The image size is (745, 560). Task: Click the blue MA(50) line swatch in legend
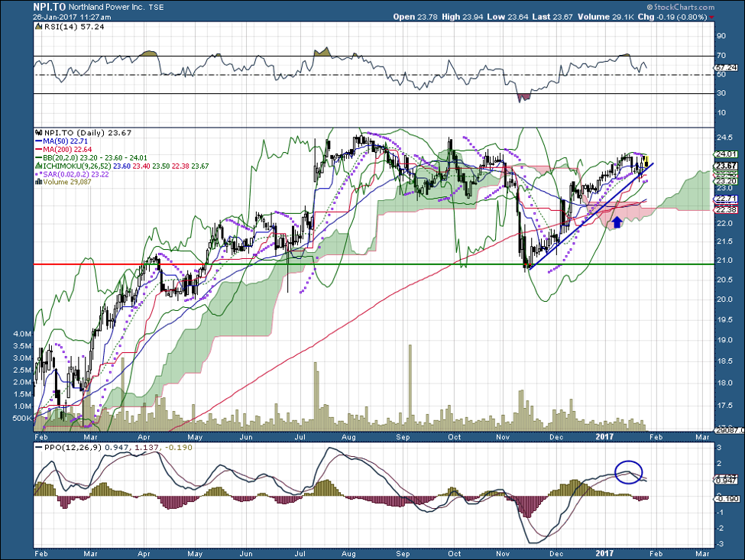pyautogui.click(x=39, y=141)
